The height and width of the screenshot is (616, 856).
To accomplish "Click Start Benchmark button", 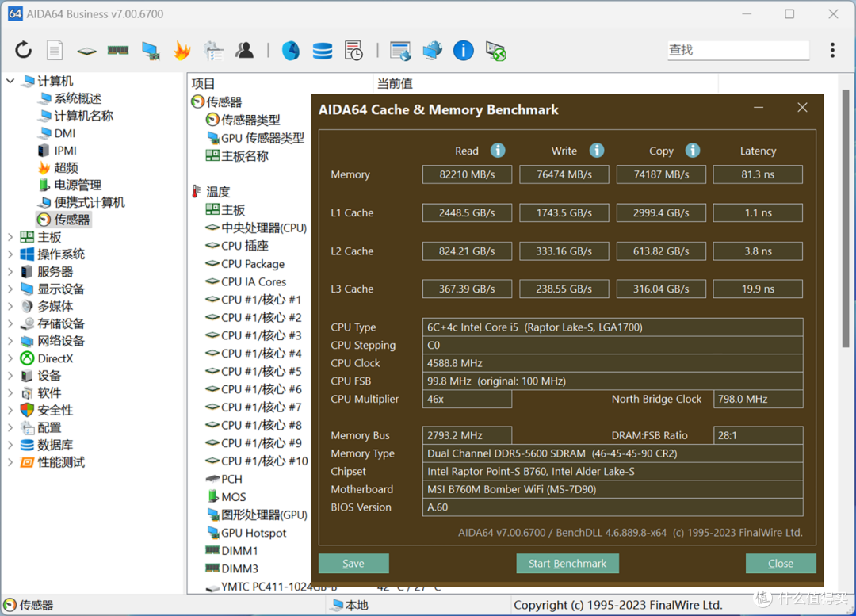I will coord(567,564).
